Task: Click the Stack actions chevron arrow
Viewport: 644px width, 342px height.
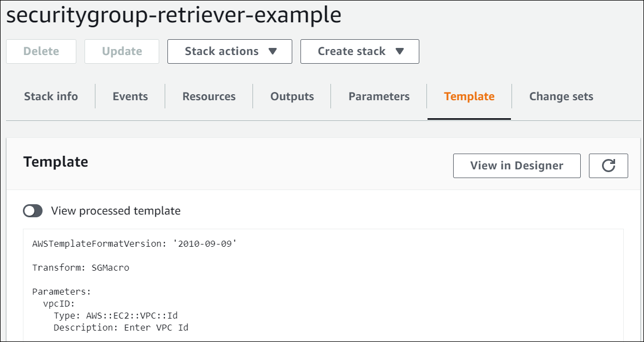Action: [272, 52]
